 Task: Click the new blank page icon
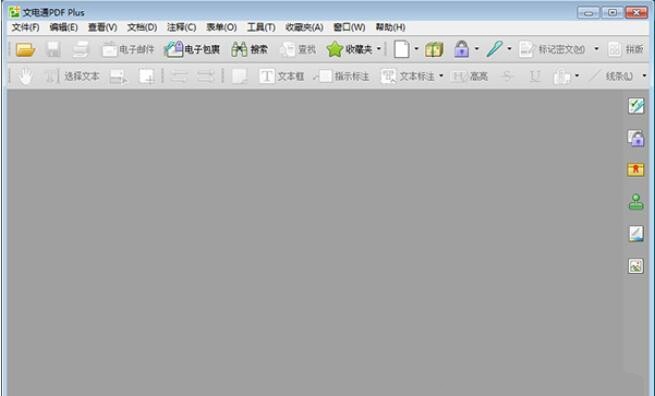(401, 49)
